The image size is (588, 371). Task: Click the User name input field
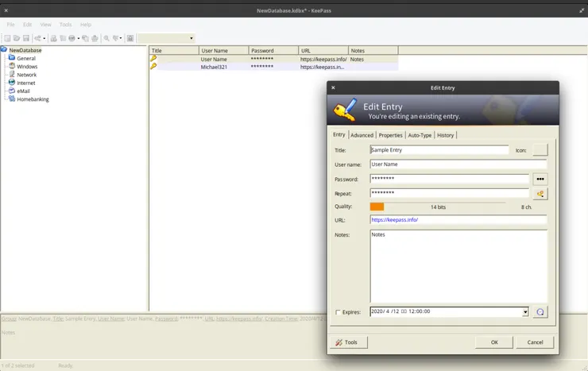click(x=458, y=164)
